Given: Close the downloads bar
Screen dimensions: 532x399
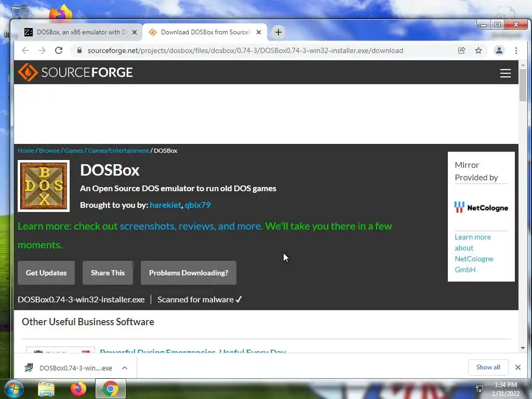Looking at the screenshot, I should [518, 367].
